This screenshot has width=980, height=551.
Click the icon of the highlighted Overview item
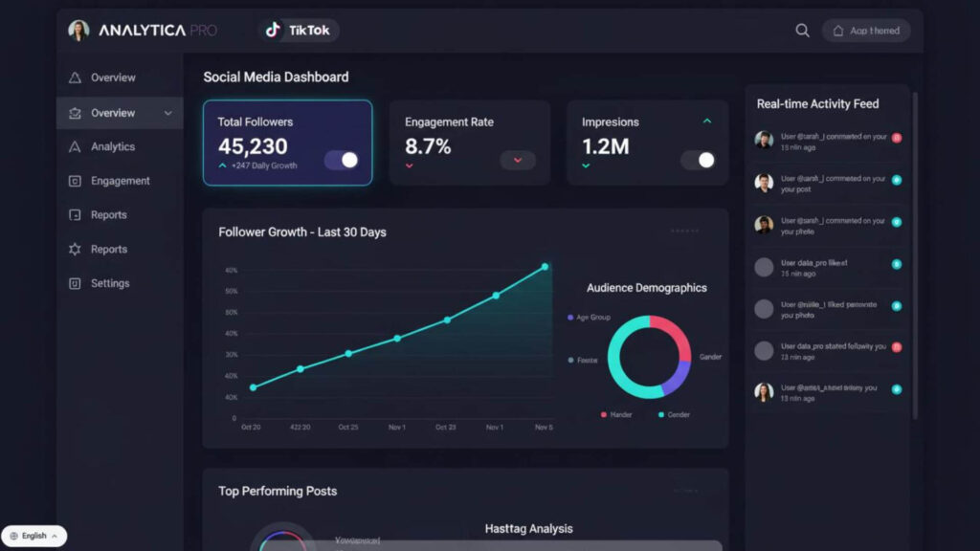[x=75, y=113]
